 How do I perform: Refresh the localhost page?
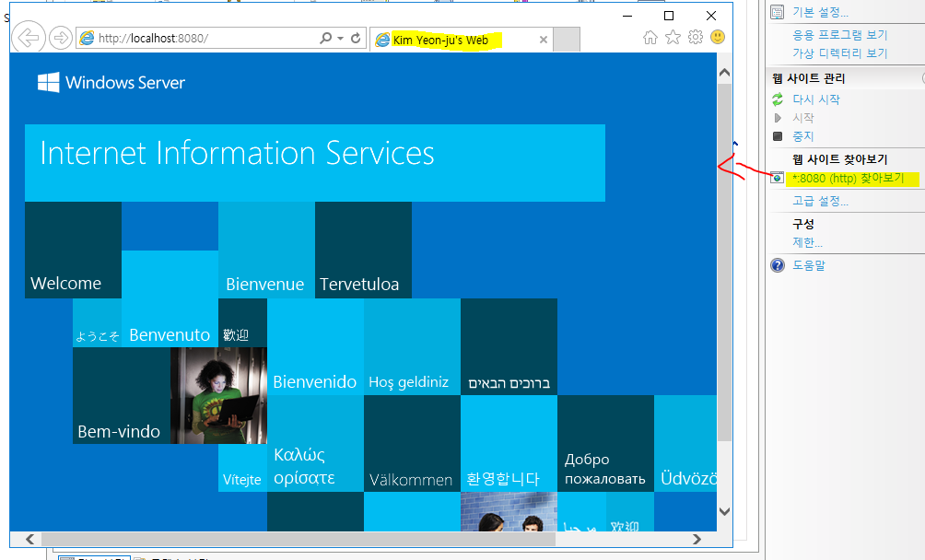(x=356, y=38)
